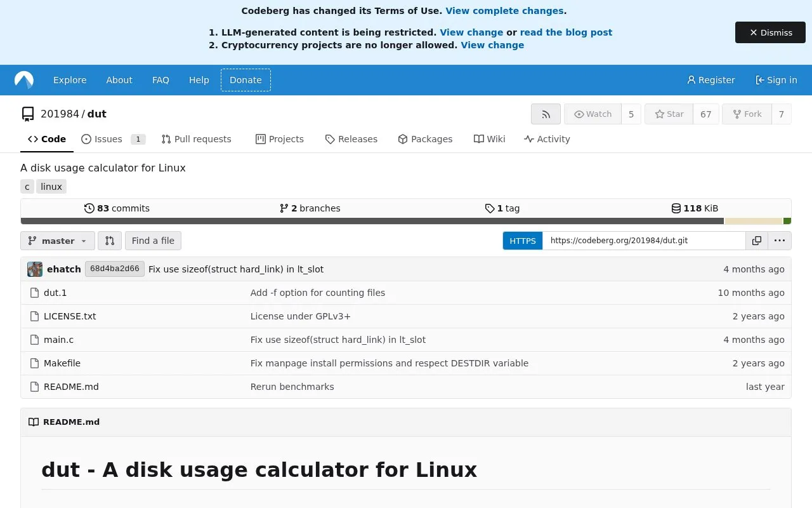The image size is (812, 508).
Task: Open the View complete changes link
Action: click(x=504, y=11)
